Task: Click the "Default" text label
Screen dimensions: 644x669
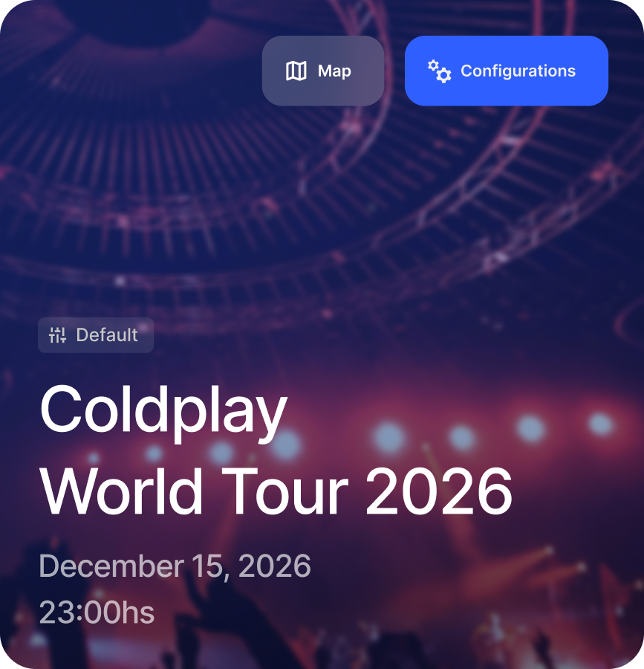Action: coord(107,335)
